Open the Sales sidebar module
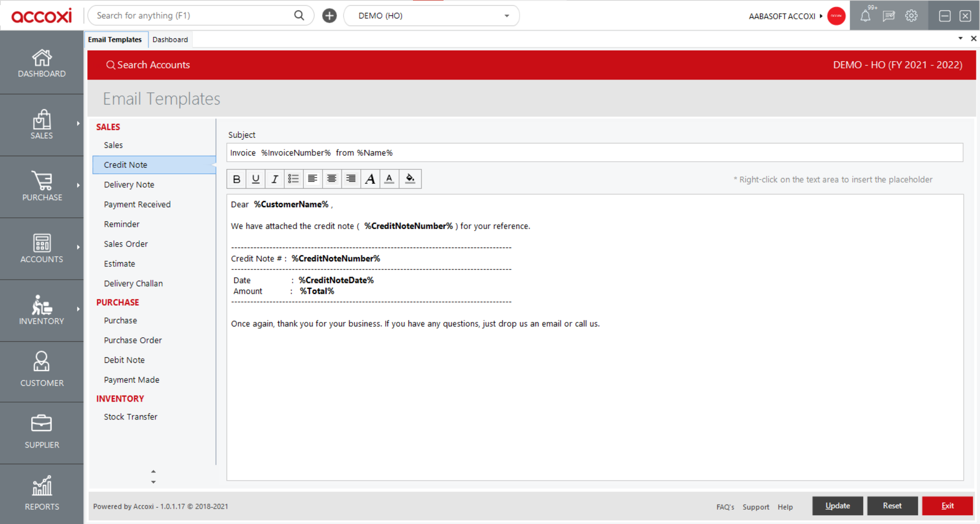The image size is (980, 524). coord(42,125)
